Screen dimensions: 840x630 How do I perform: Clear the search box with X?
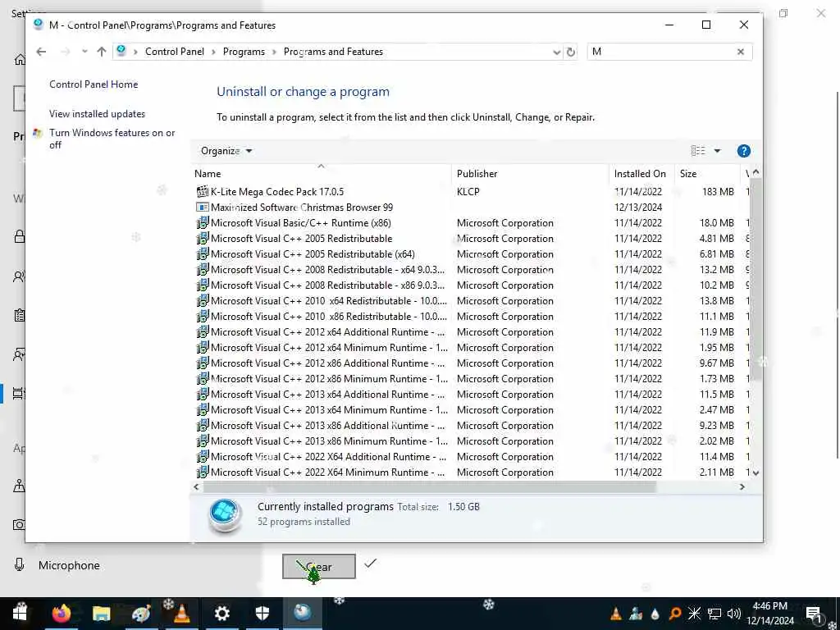(741, 52)
